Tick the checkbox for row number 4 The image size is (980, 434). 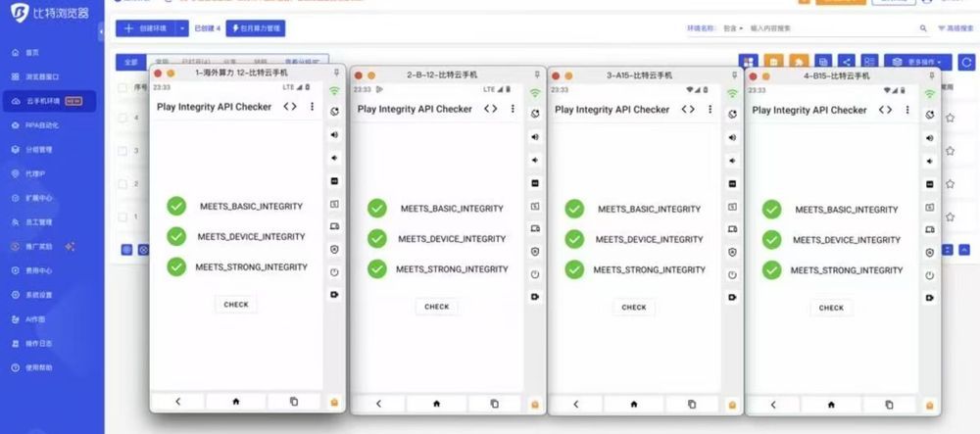(x=122, y=118)
